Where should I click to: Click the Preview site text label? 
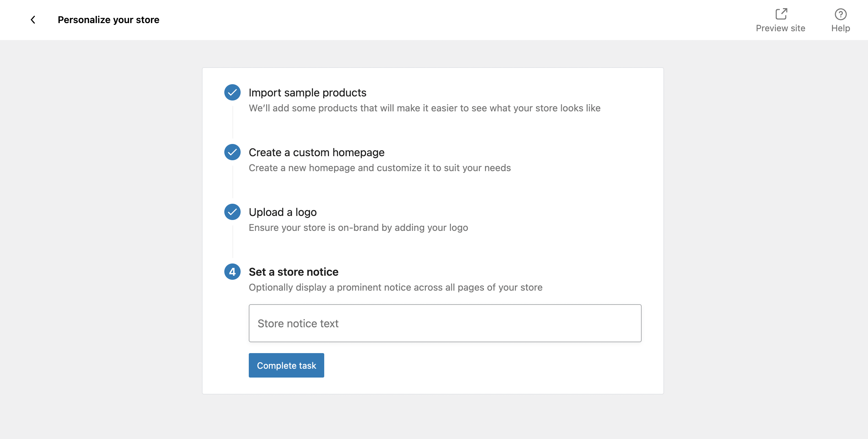pyautogui.click(x=780, y=28)
